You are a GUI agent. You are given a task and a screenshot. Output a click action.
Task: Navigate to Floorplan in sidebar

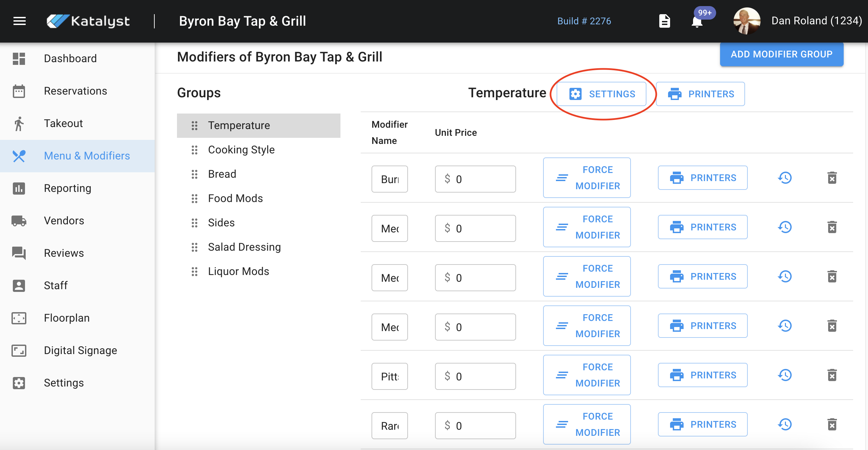[x=67, y=318]
